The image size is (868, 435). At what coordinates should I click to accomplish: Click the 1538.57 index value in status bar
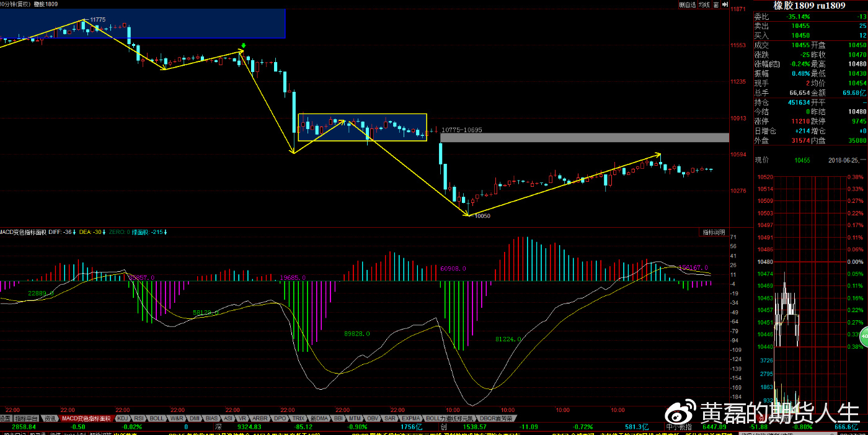pos(474,427)
